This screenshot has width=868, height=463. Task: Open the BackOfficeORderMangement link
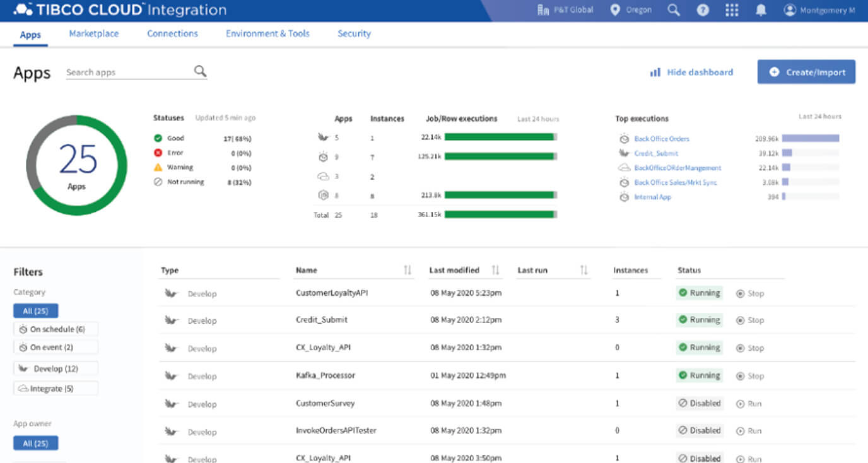pos(677,168)
